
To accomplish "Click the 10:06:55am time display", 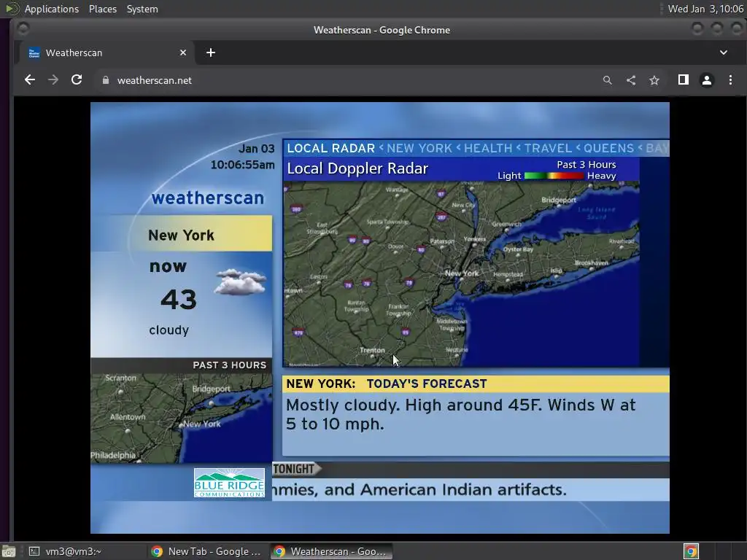I will pyautogui.click(x=242, y=165).
